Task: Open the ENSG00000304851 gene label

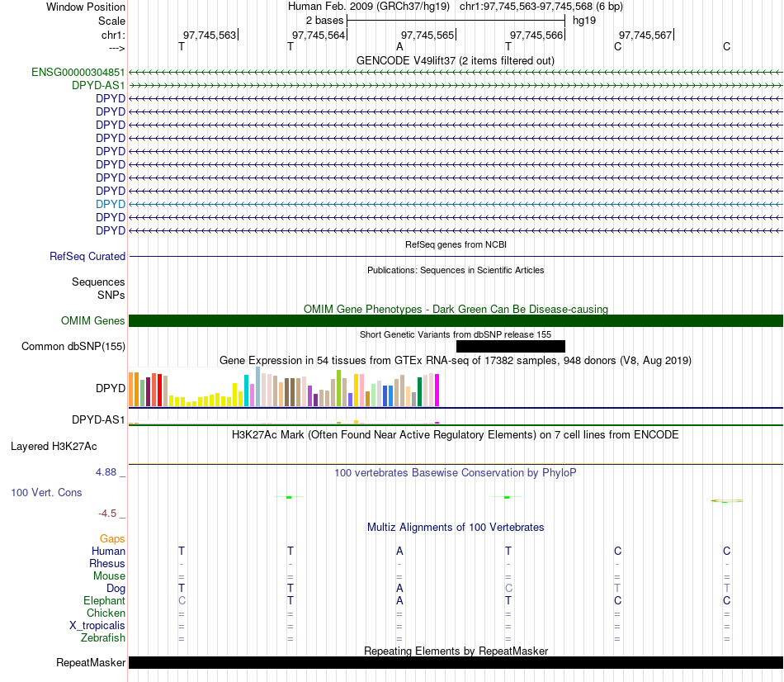Action: tap(78, 72)
